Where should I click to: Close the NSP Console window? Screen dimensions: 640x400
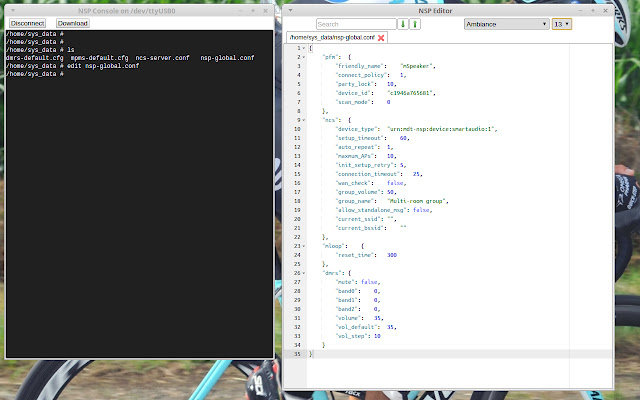click(x=267, y=8)
